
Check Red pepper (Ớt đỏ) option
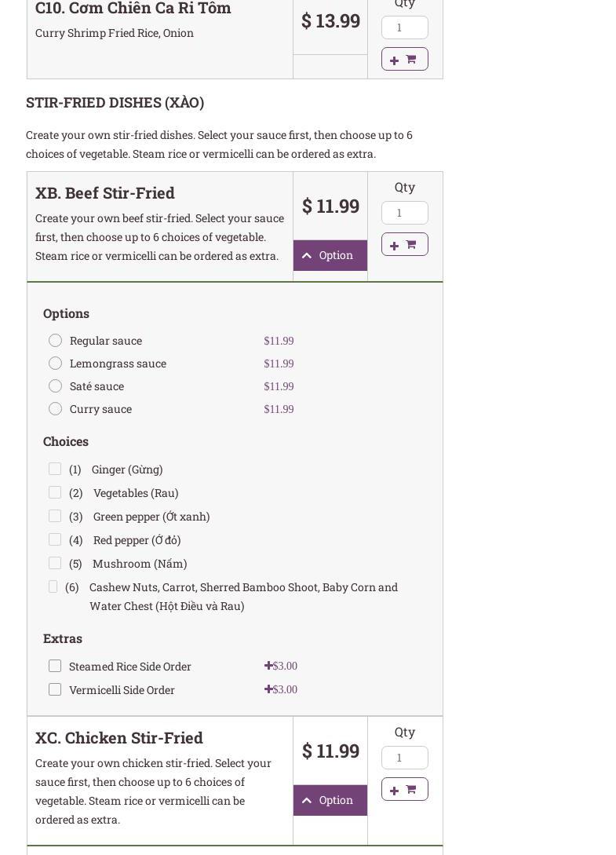coord(55,539)
